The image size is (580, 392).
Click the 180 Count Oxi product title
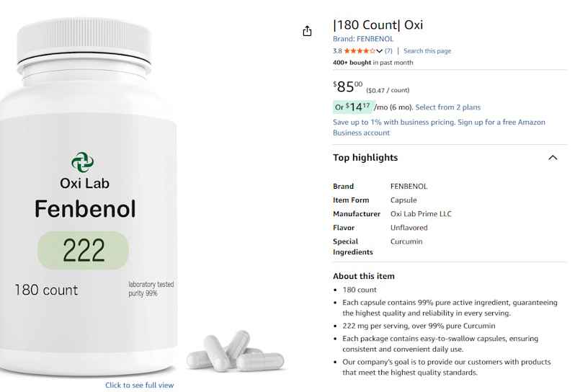[378, 24]
